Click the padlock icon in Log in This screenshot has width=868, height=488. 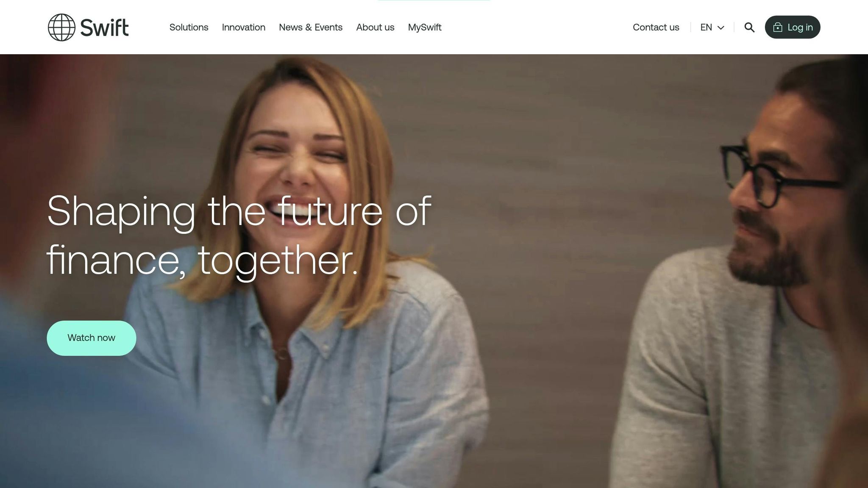click(x=777, y=27)
